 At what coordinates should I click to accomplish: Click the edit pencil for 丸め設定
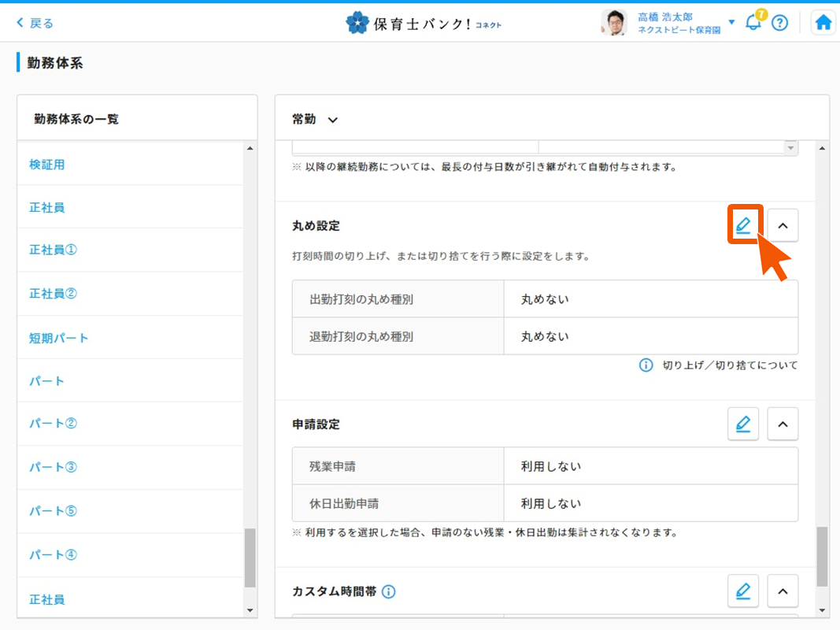coord(743,225)
